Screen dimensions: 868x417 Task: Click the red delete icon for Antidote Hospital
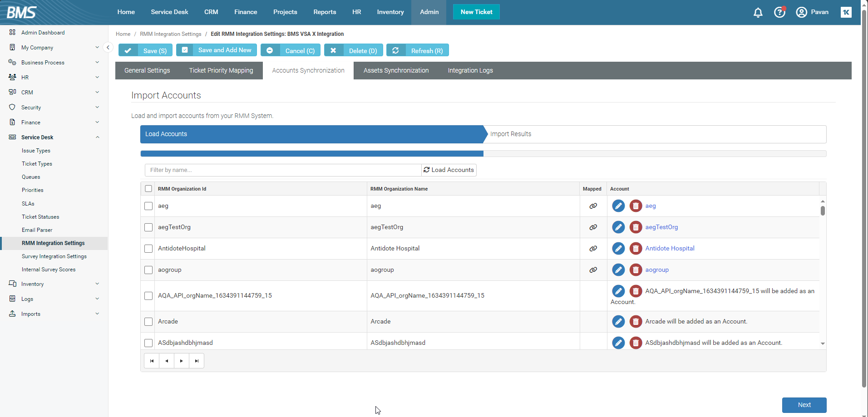pos(636,249)
